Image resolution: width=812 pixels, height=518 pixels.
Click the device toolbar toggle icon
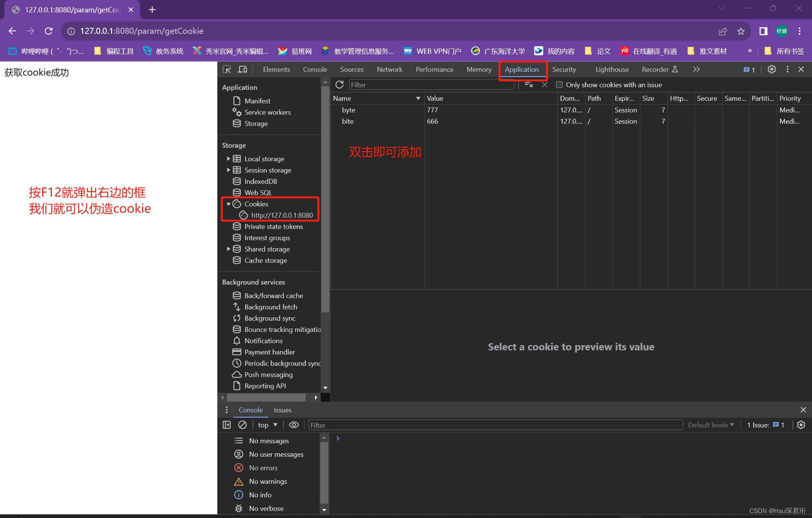click(x=243, y=69)
